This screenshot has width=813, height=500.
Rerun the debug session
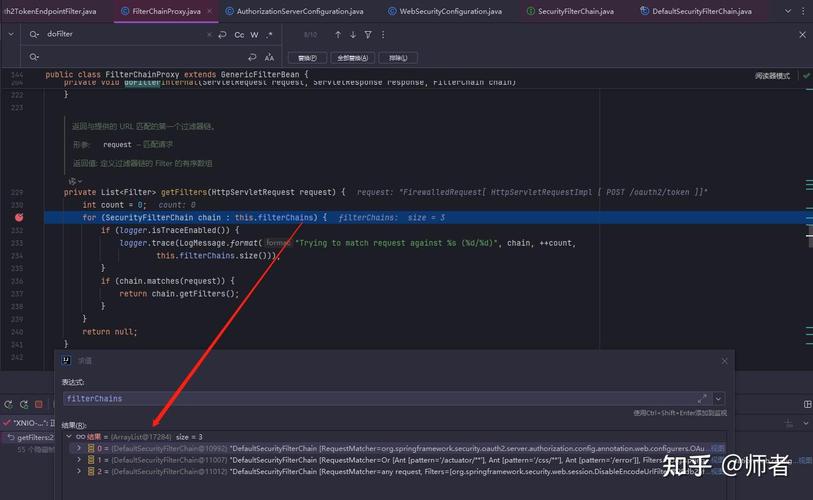point(9,405)
